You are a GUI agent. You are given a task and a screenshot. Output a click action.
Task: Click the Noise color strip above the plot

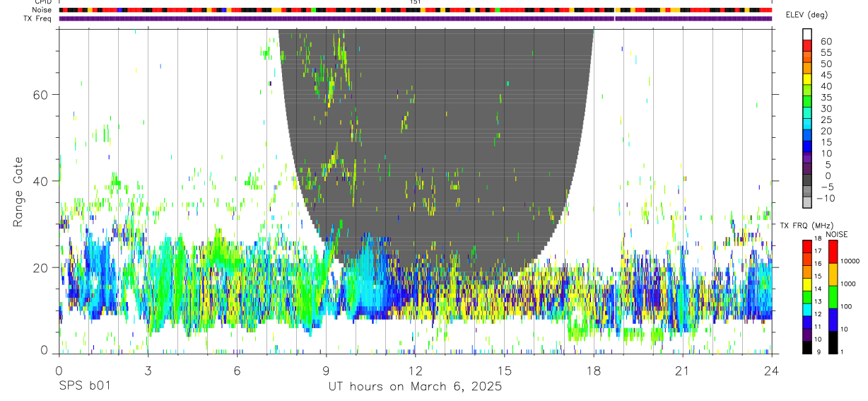point(416,10)
